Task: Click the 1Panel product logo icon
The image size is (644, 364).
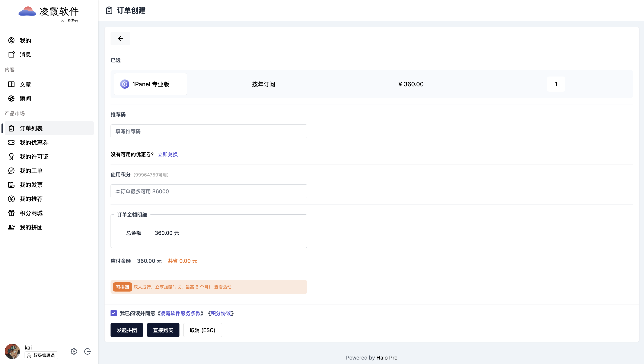Action: [125, 84]
